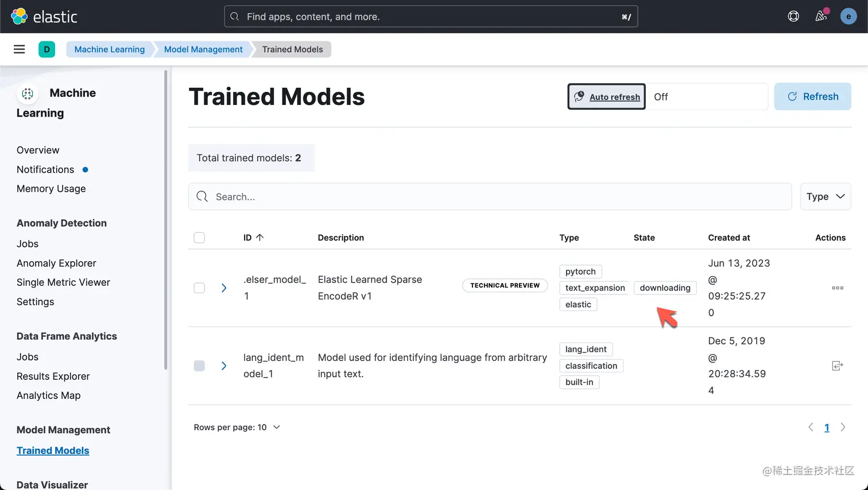Open Analytics Map
This screenshot has height=490, width=868.
pyautogui.click(x=49, y=395)
